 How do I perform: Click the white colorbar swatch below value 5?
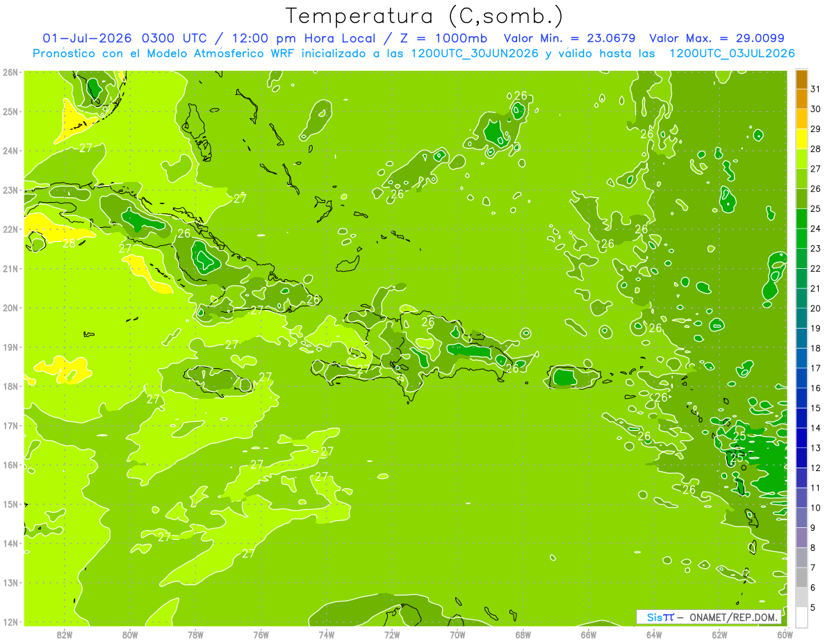(801, 617)
